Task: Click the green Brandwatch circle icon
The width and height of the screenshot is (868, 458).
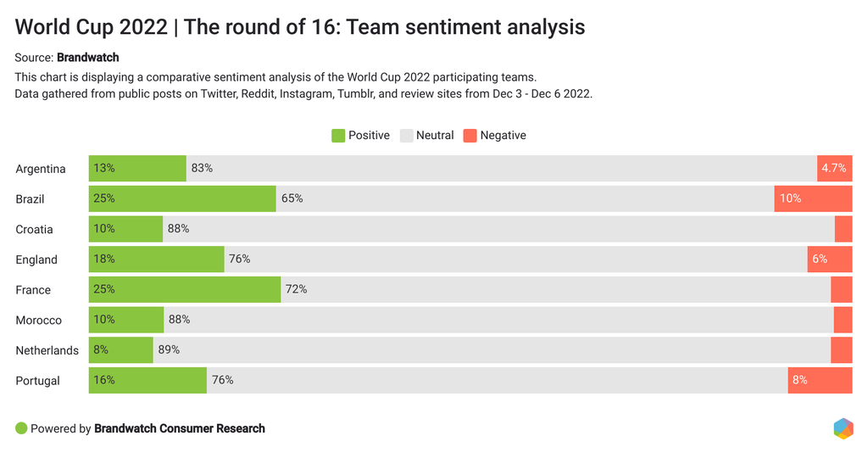Action: click(x=22, y=428)
